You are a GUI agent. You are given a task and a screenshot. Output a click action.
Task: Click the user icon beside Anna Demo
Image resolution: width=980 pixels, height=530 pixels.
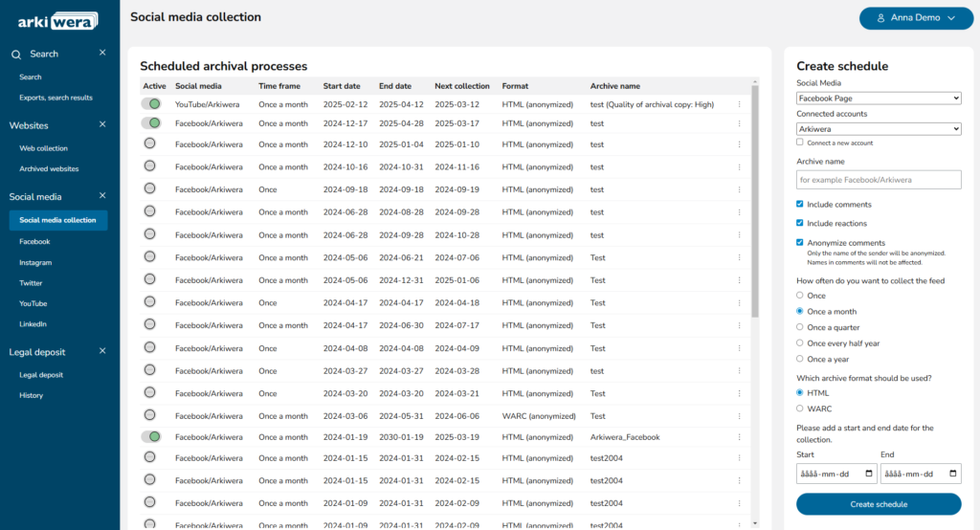(x=880, y=18)
